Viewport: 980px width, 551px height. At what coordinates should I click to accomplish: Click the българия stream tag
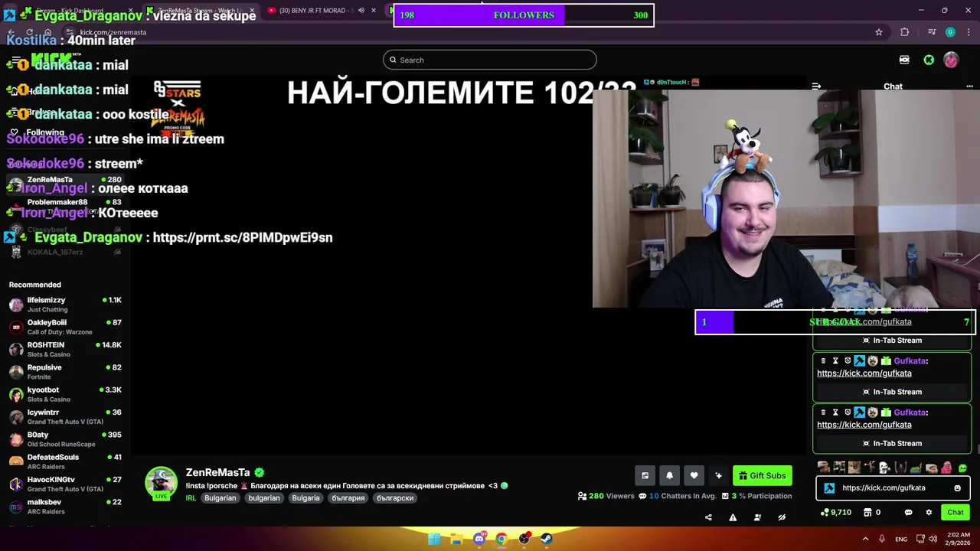point(348,497)
